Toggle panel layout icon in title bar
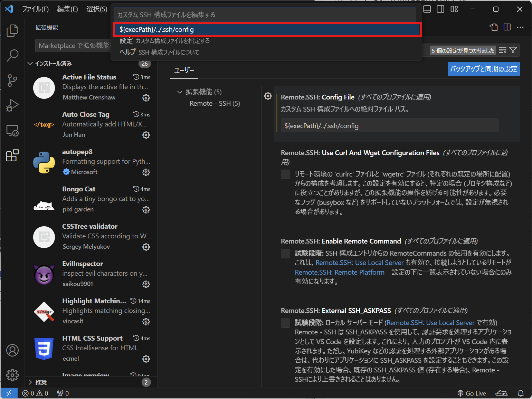Screen dimensions: 532x399 point(427,9)
